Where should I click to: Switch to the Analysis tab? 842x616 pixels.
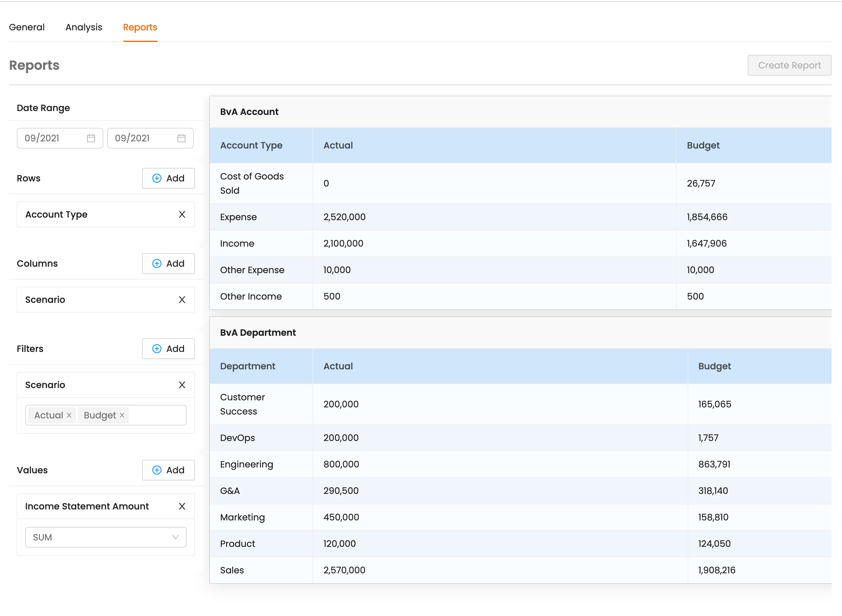(84, 27)
